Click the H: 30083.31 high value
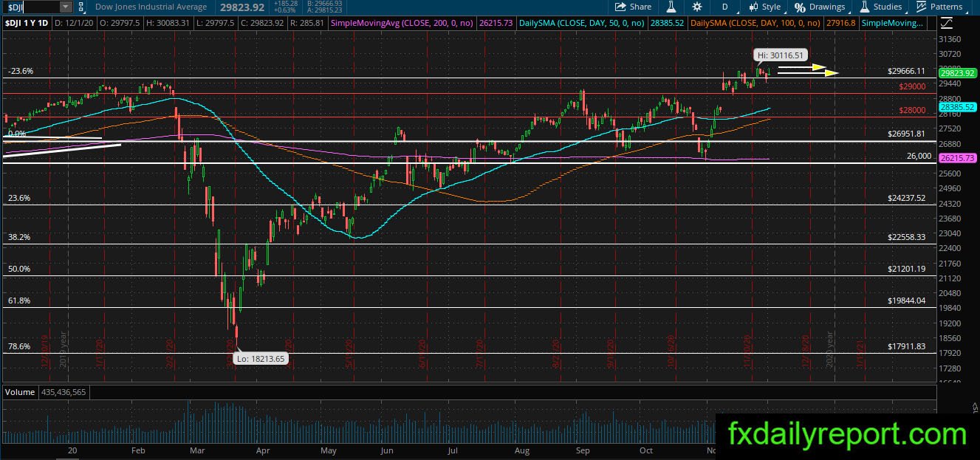Viewport: 980px width, 460px height. [169, 24]
